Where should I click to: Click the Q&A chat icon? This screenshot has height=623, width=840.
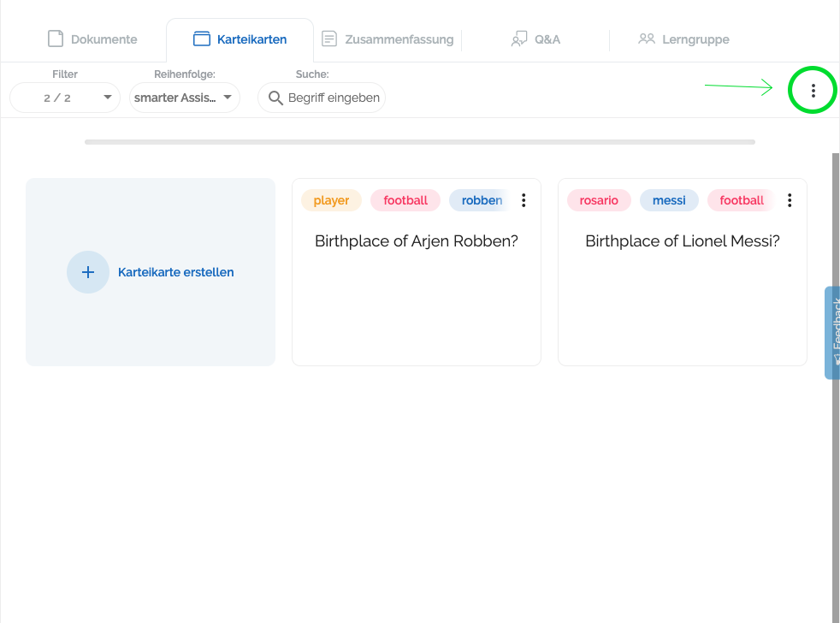519,39
